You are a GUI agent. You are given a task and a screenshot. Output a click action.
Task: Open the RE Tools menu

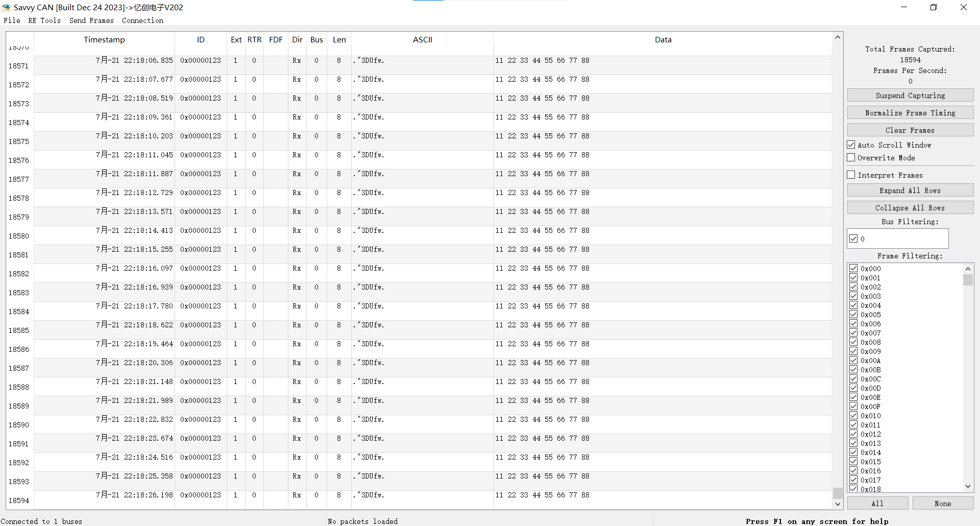point(44,20)
